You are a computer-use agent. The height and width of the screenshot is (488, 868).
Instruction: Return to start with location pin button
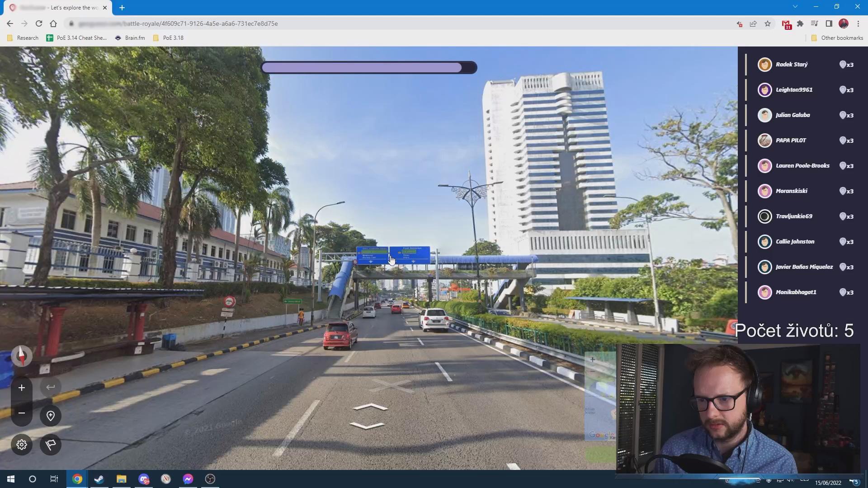pos(50,416)
